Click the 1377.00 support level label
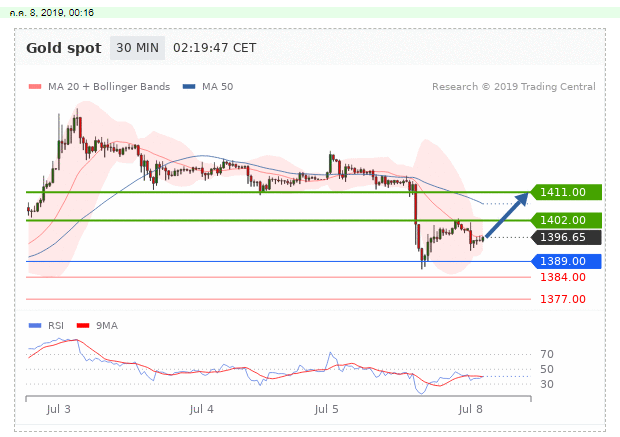Viewport: 620px width, 437px height. click(x=563, y=299)
